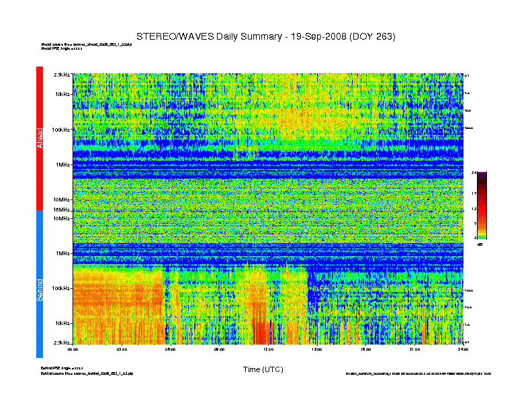The width and height of the screenshot is (532, 411).
Task: Click the 10MHz label of the Ahead panel
Action: [x=61, y=199]
